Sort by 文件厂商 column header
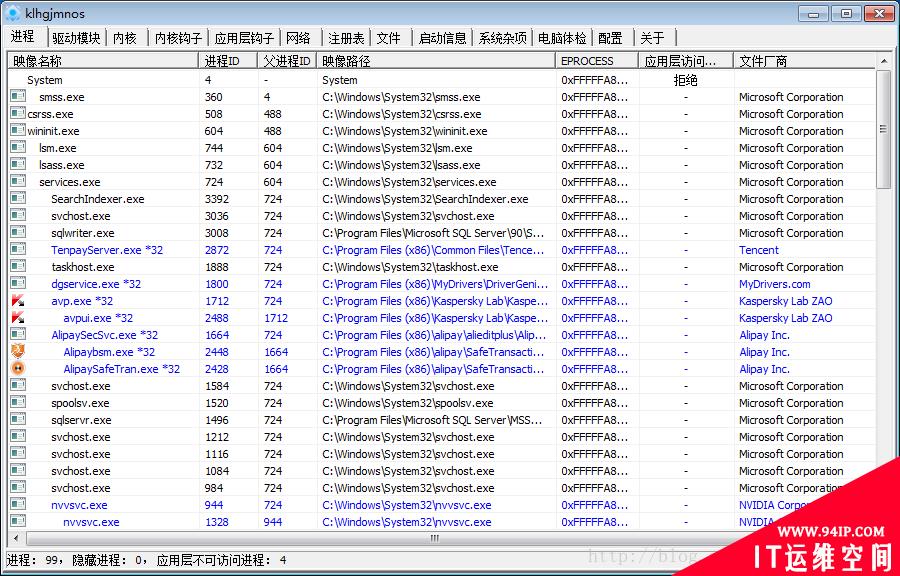Viewport: 900px width, 576px height. [x=804, y=61]
